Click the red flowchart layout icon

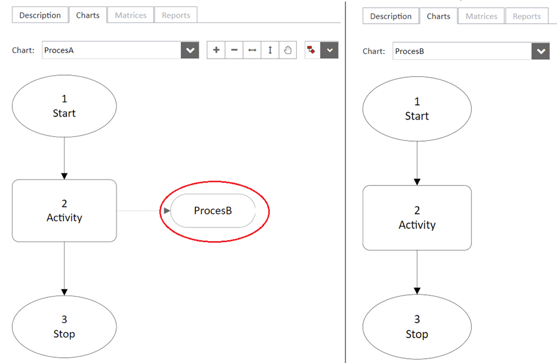(x=312, y=50)
